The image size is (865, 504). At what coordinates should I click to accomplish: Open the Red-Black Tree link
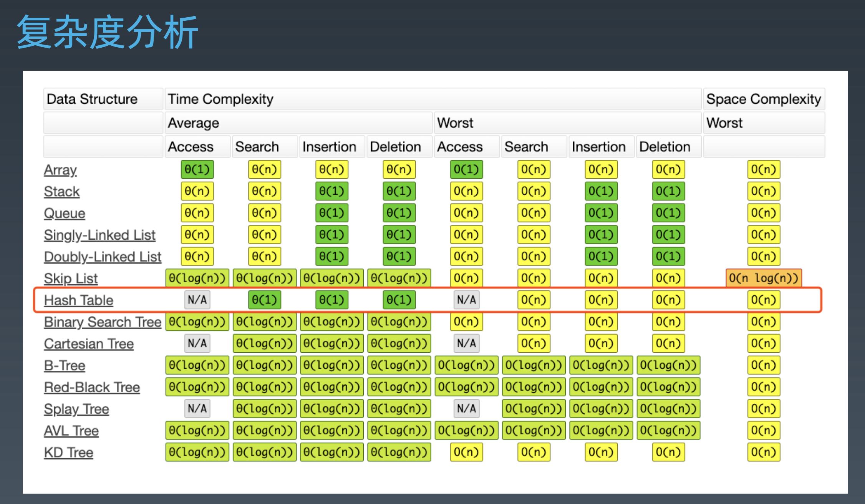point(92,387)
